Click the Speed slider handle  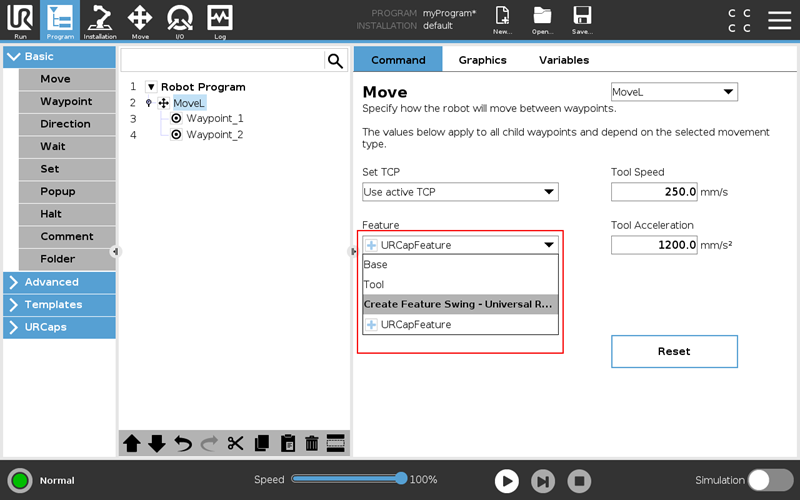tap(401, 479)
